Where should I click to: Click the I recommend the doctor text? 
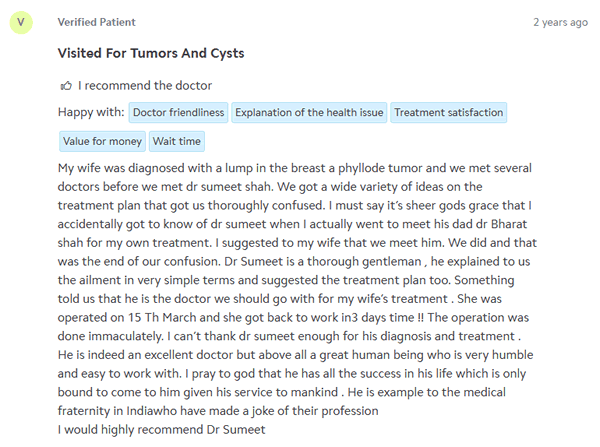click(x=145, y=85)
